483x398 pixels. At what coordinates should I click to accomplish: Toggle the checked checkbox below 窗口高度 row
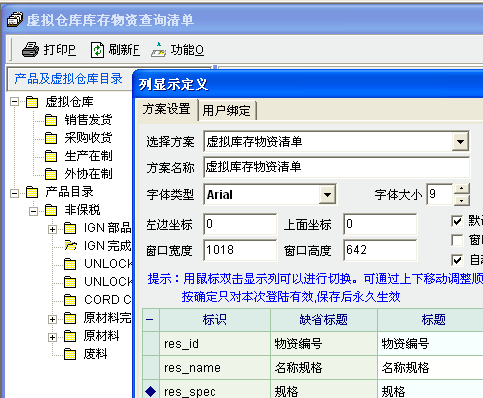[x=457, y=260]
